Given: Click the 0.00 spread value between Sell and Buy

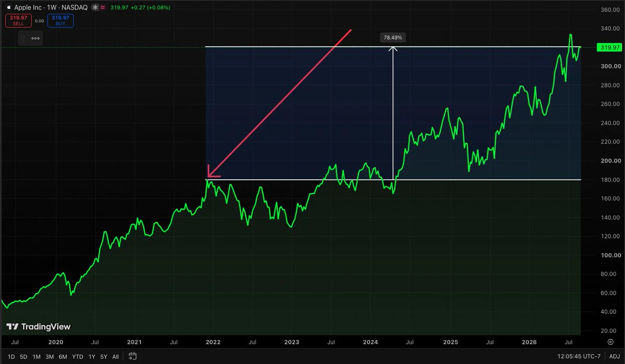Looking at the screenshot, I should click(40, 21).
